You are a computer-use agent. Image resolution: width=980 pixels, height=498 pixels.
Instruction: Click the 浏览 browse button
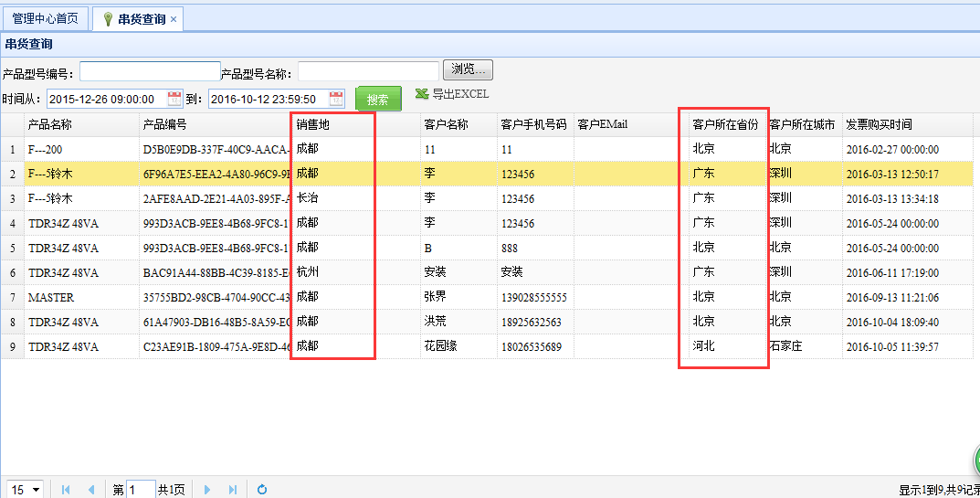[x=469, y=70]
